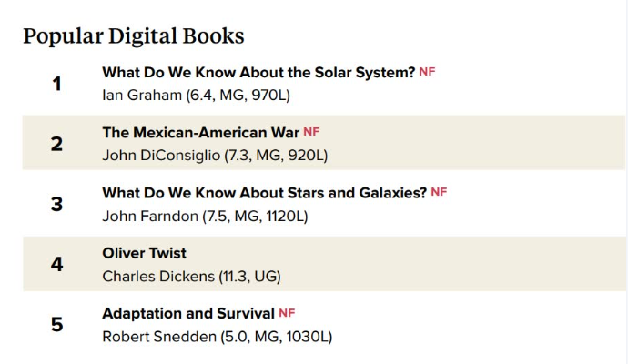Click rank number 3
The width and height of the screenshot is (628, 364).
(x=56, y=204)
